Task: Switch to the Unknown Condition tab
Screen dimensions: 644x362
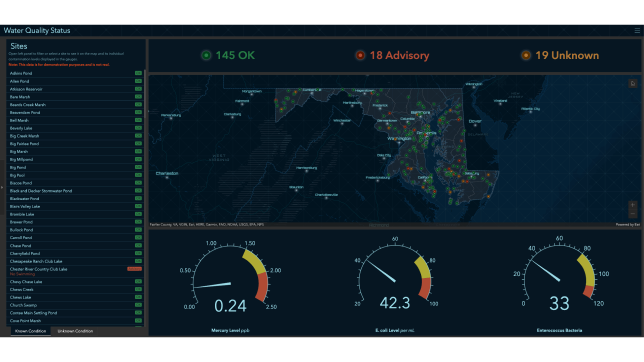Action: pos(75,331)
